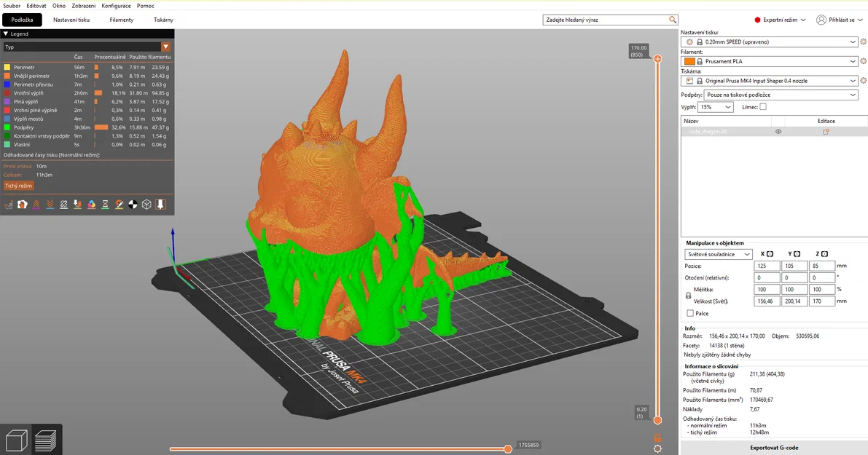Toggle center of gravity black-white circle icon

133,205
